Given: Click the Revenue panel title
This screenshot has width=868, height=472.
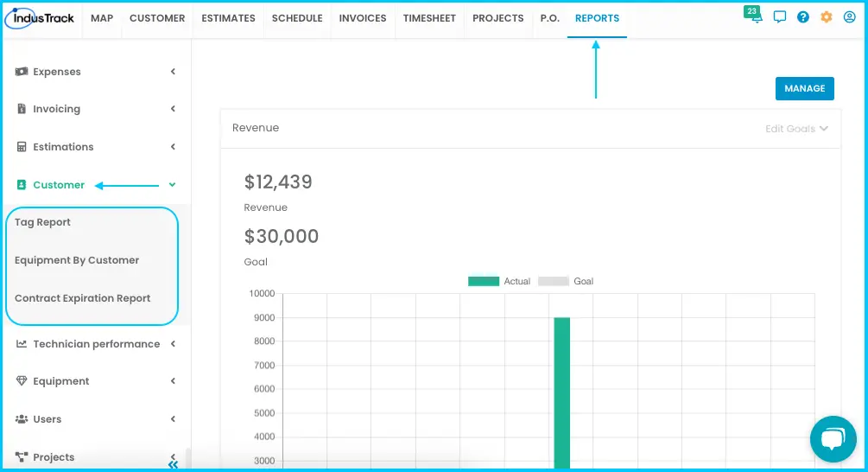Looking at the screenshot, I should tap(256, 128).
